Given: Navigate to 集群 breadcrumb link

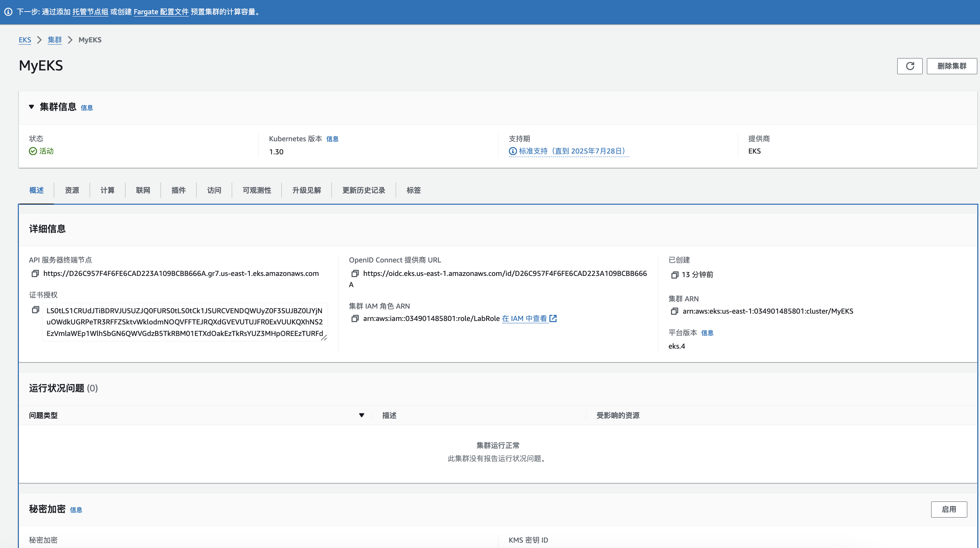Looking at the screenshot, I should tap(55, 40).
